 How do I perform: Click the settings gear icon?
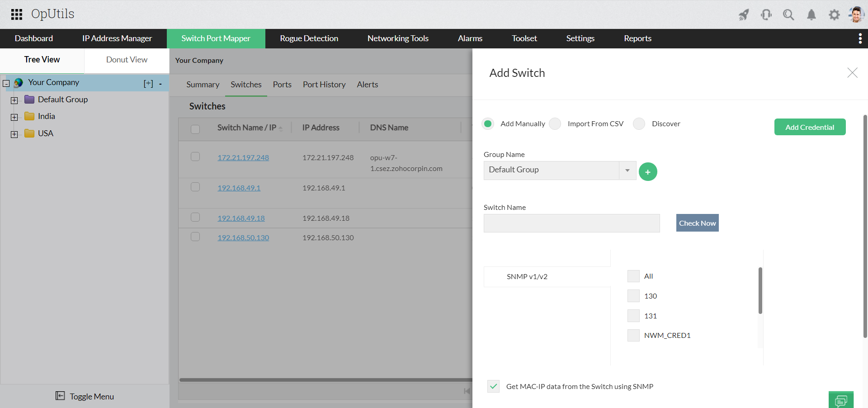tap(834, 15)
